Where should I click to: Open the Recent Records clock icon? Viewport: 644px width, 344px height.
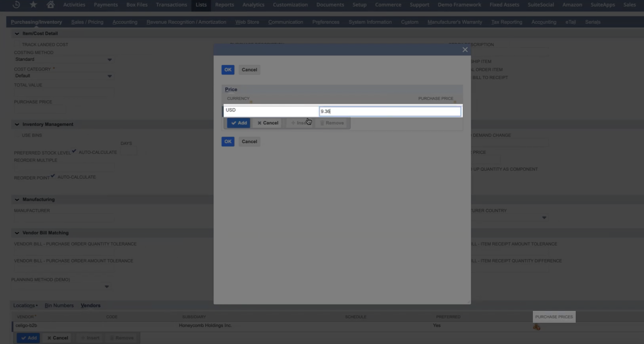click(x=16, y=4)
